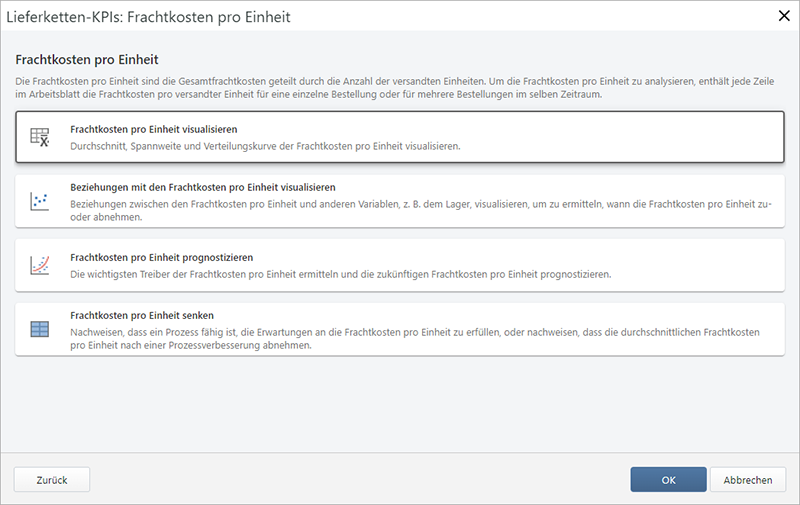Confirm the selection with OK
Image resolution: width=800 pixels, height=505 pixels.
click(x=668, y=480)
